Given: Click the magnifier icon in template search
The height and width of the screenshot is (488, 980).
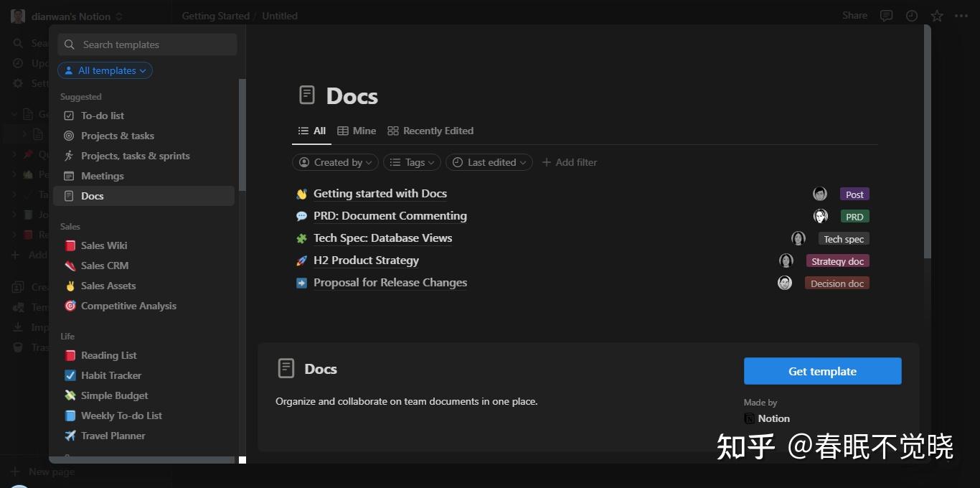Looking at the screenshot, I should (70, 44).
